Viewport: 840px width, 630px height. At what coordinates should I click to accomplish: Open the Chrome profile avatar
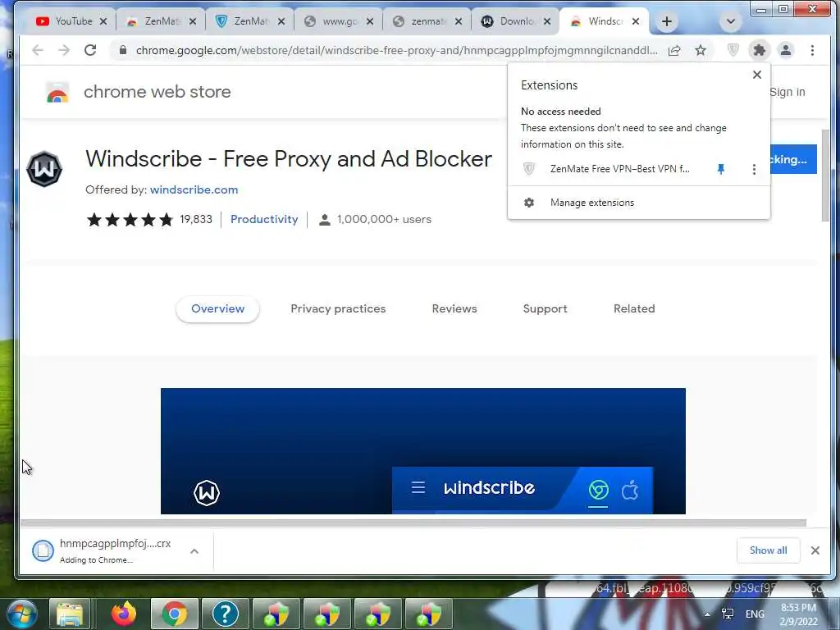(x=785, y=50)
